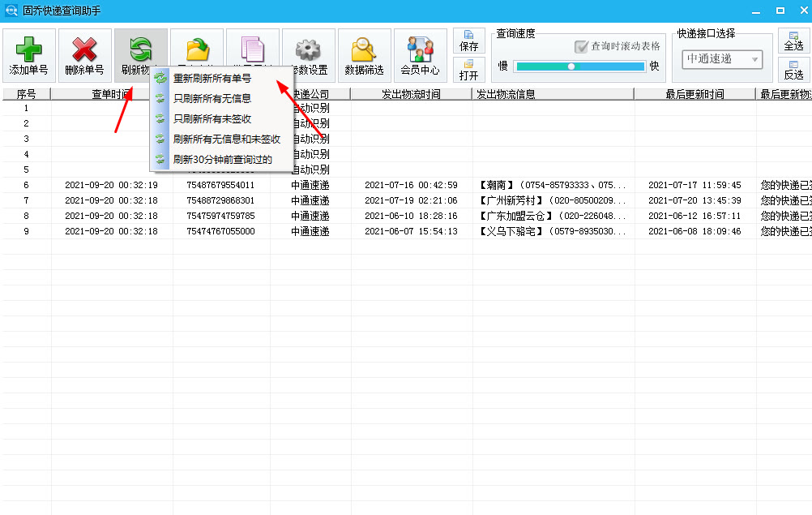Click the 保存 save button
Viewport: 812px width, 515px height.
(x=468, y=41)
